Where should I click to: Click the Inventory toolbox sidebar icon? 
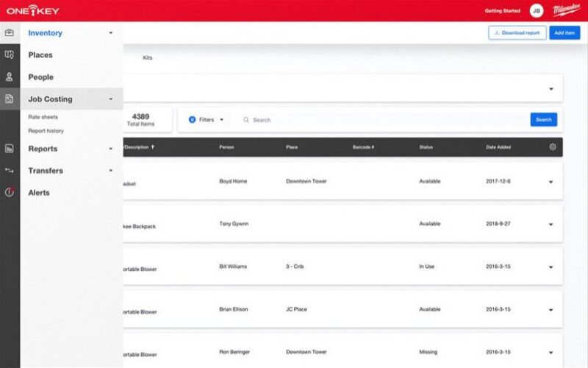10,33
